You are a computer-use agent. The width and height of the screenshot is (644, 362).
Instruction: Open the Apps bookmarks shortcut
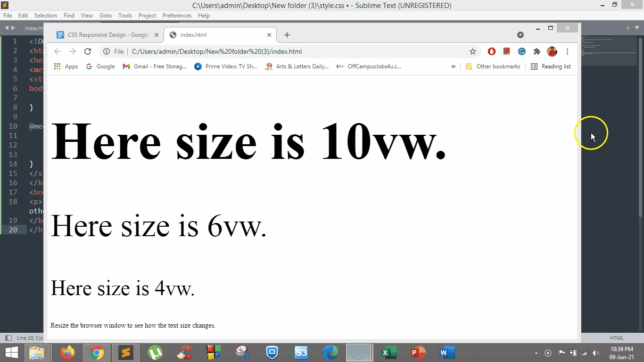pyautogui.click(x=66, y=66)
